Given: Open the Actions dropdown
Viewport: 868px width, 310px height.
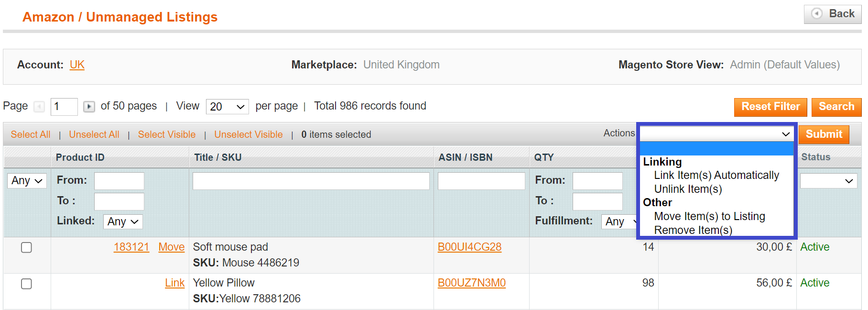Looking at the screenshot, I should 716,134.
